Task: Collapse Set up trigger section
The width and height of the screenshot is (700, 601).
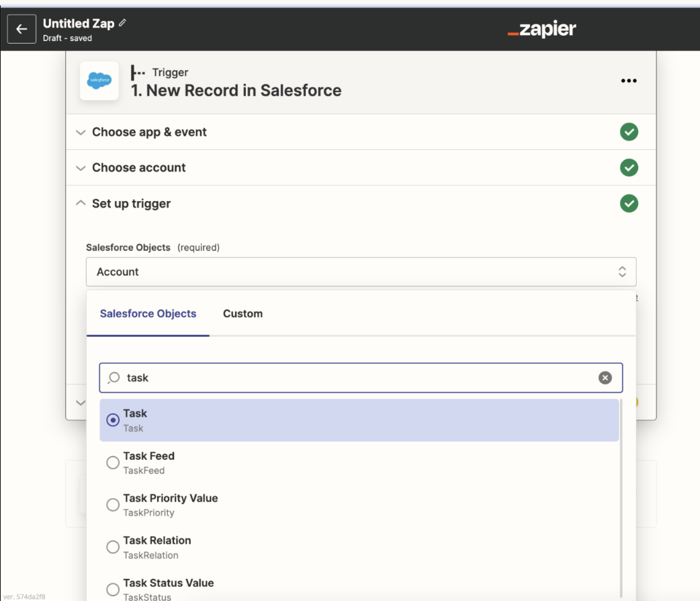Action: click(x=81, y=203)
